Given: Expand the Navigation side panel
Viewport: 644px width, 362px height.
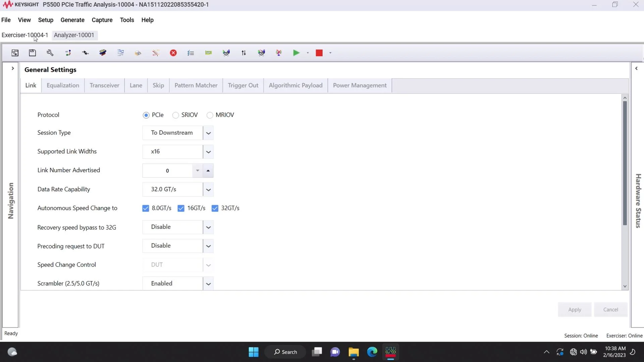Looking at the screenshot, I should click(x=12, y=68).
